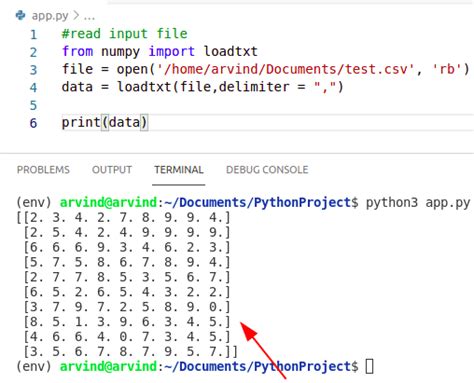Click the Python file icon in breadcrumb

(21, 15)
